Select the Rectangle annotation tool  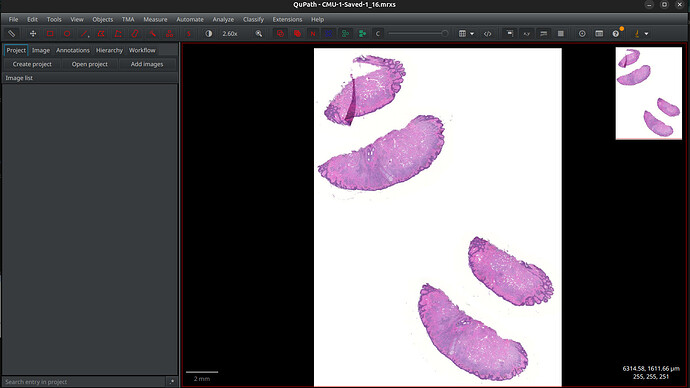click(50, 33)
